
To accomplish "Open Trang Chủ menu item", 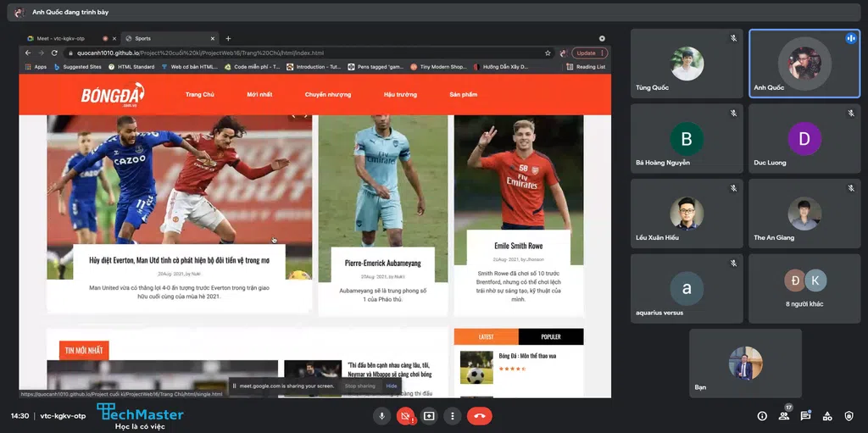I will 200,95.
